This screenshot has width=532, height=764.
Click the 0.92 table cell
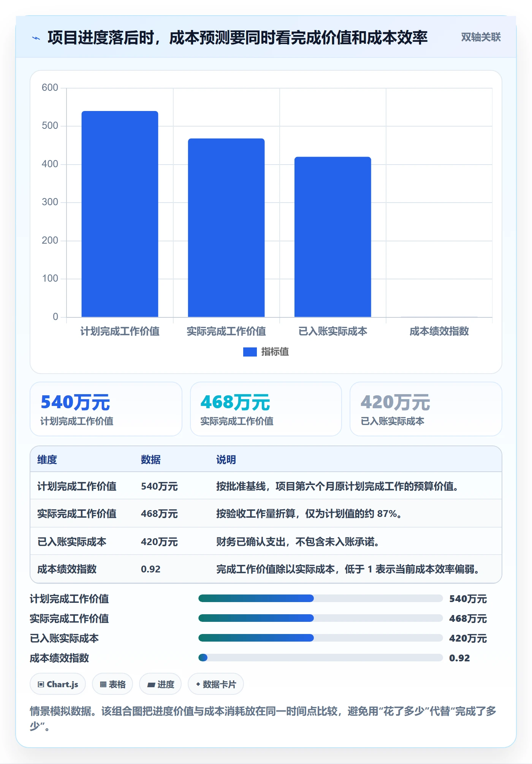coord(150,569)
